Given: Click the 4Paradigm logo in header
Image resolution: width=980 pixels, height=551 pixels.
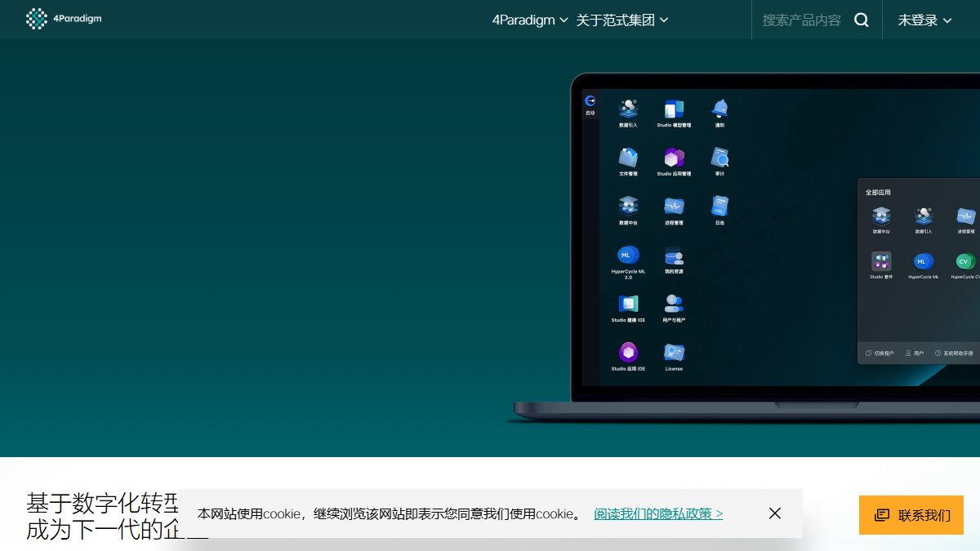Looking at the screenshot, I should click(64, 19).
